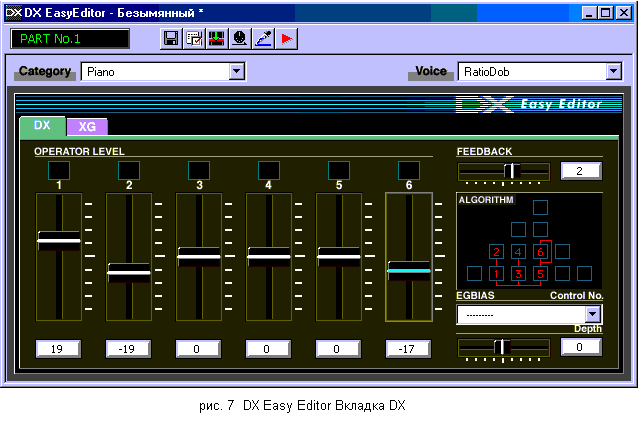
Task: Switch to the XG tab
Action: tap(87, 127)
